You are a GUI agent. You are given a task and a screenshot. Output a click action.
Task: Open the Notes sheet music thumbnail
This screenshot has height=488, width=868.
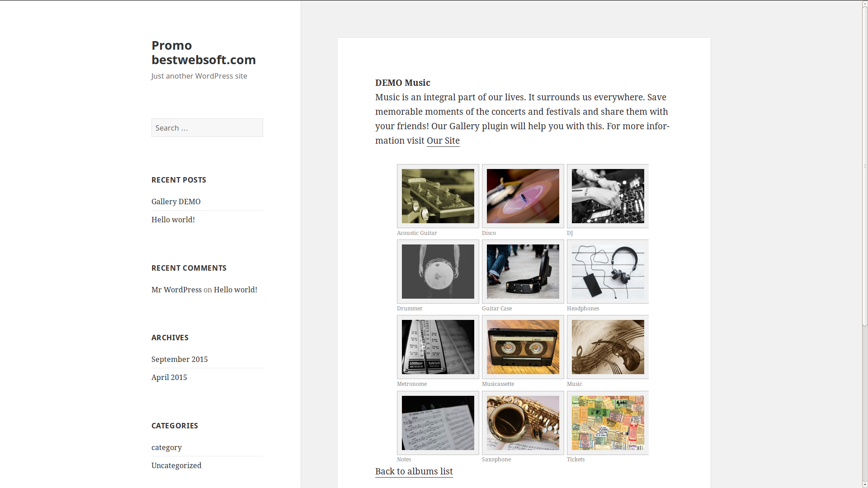click(x=438, y=423)
